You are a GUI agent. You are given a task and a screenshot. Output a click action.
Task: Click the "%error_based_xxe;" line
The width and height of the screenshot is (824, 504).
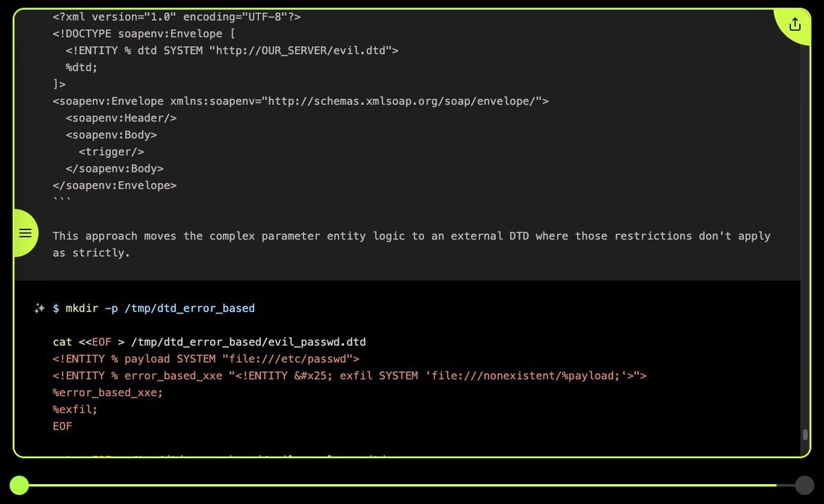click(108, 393)
